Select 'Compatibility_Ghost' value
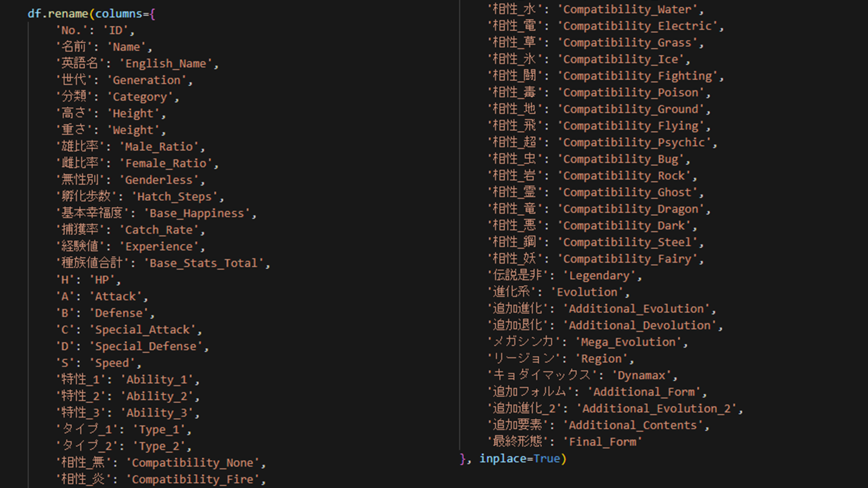The width and height of the screenshot is (868, 488). coord(627,192)
